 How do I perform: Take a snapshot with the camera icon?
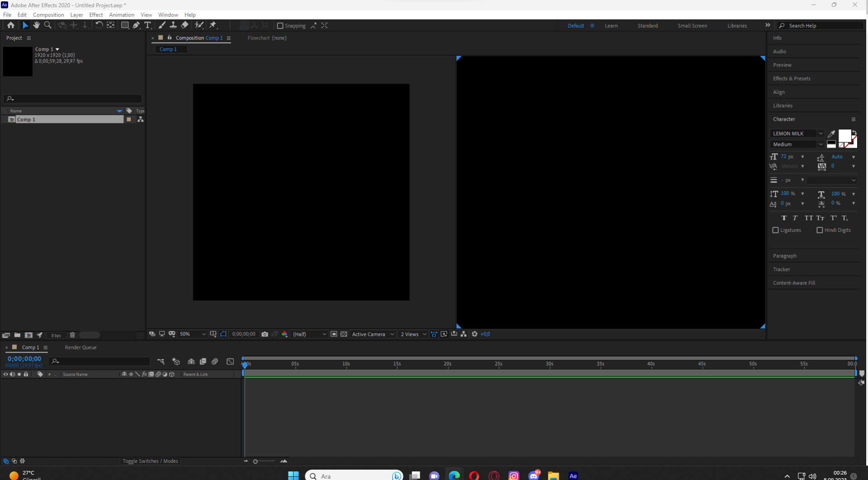click(265, 334)
